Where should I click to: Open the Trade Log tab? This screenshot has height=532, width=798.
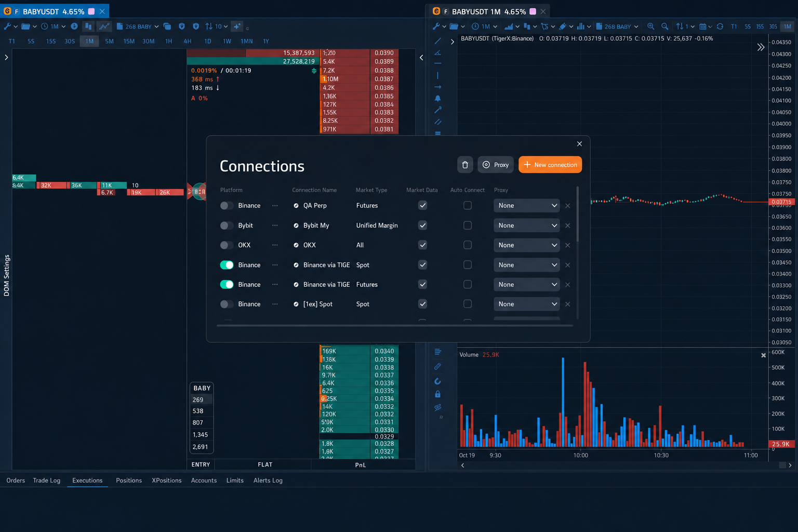point(47,481)
